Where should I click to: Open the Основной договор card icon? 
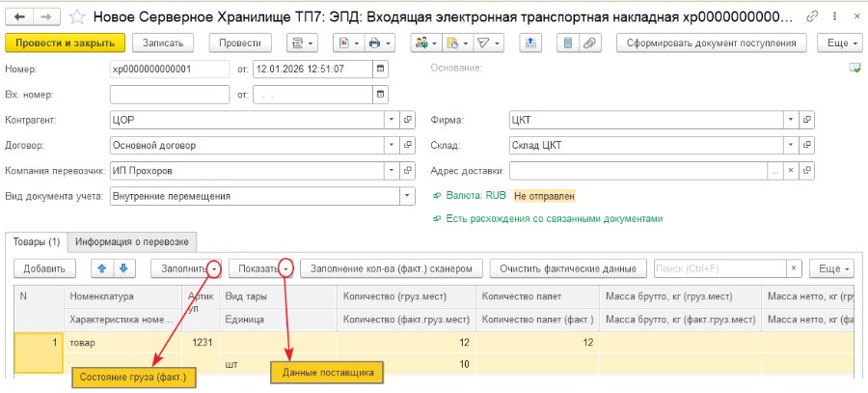click(x=407, y=145)
